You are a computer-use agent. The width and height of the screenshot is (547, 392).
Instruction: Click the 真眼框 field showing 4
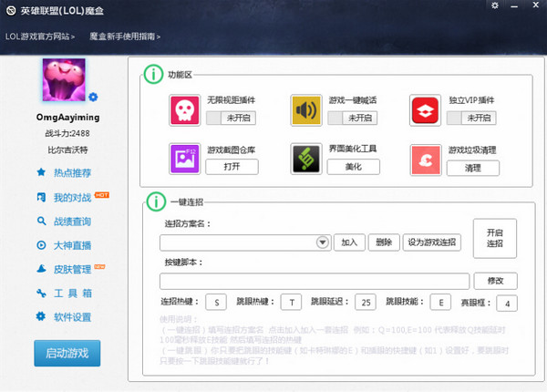[507, 303]
